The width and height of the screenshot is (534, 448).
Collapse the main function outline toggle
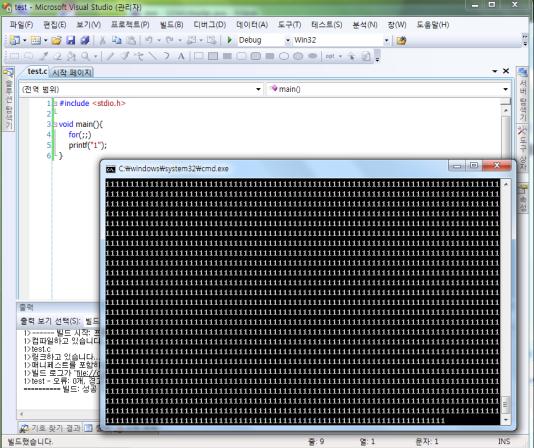56,125
